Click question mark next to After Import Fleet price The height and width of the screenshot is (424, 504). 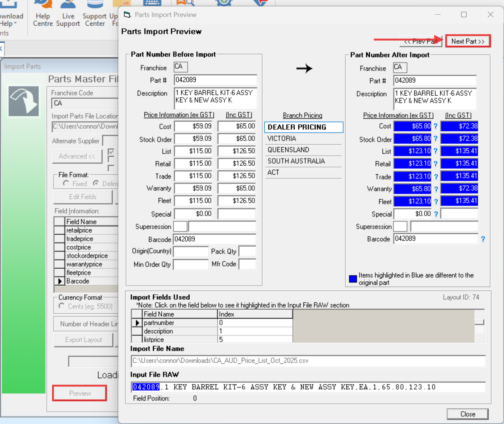[436, 201]
